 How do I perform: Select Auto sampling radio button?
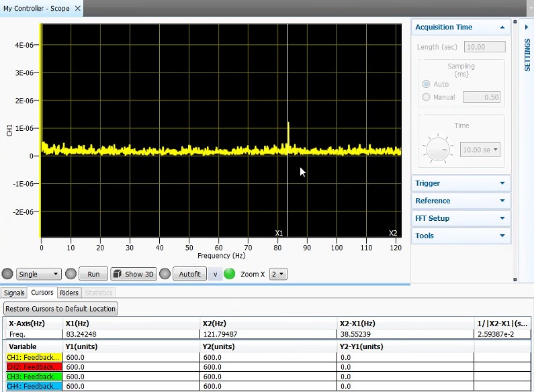coord(426,84)
